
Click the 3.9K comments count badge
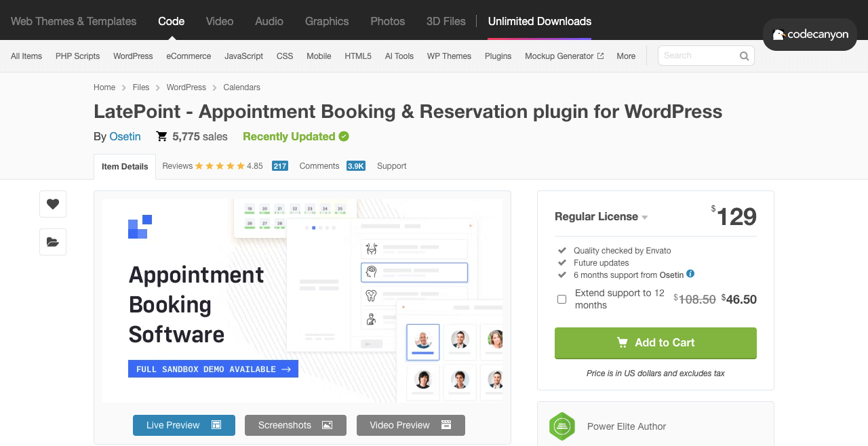(356, 166)
